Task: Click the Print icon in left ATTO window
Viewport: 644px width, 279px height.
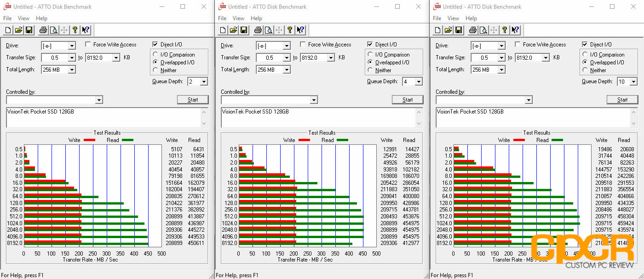Action: (43, 30)
